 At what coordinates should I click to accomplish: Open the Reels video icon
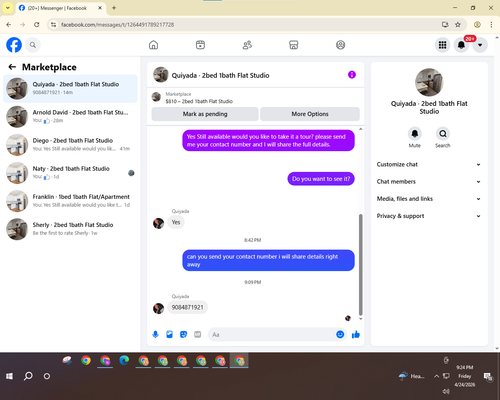point(200,45)
